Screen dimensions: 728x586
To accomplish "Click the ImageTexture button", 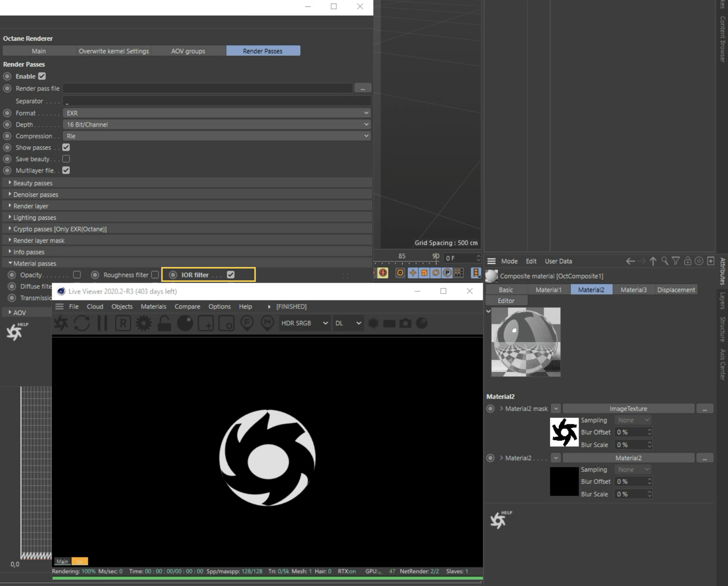I will (x=628, y=409).
